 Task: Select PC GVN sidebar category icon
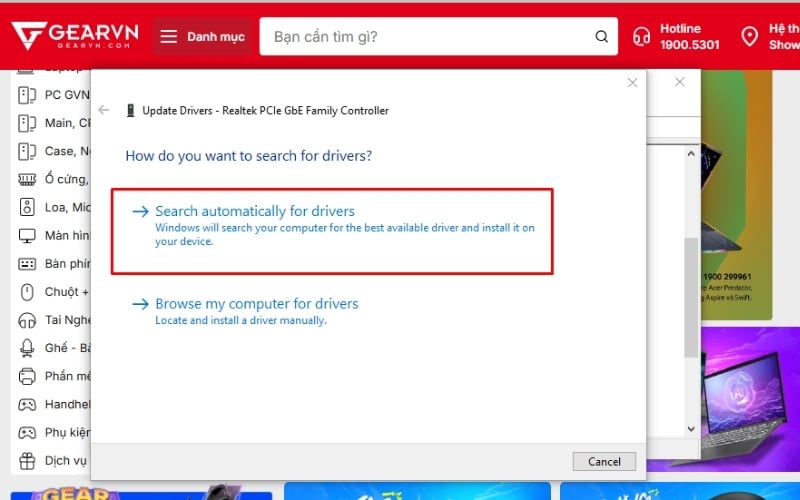pos(27,95)
